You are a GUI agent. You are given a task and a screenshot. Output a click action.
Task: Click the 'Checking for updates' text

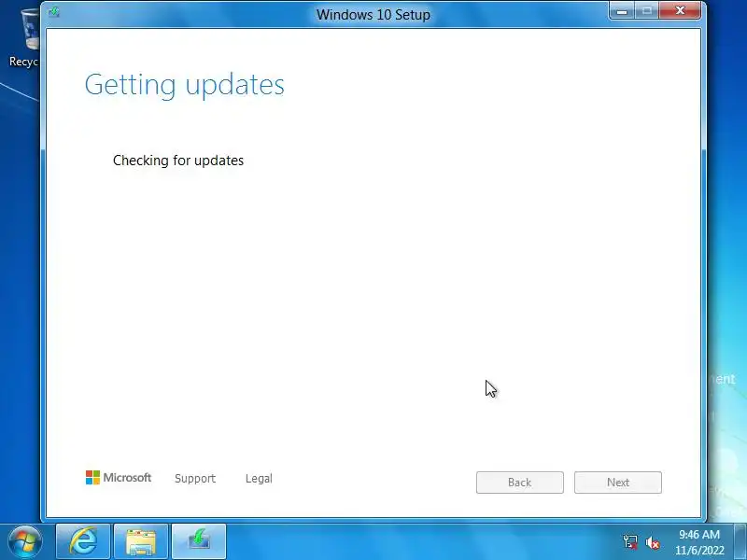pos(178,161)
